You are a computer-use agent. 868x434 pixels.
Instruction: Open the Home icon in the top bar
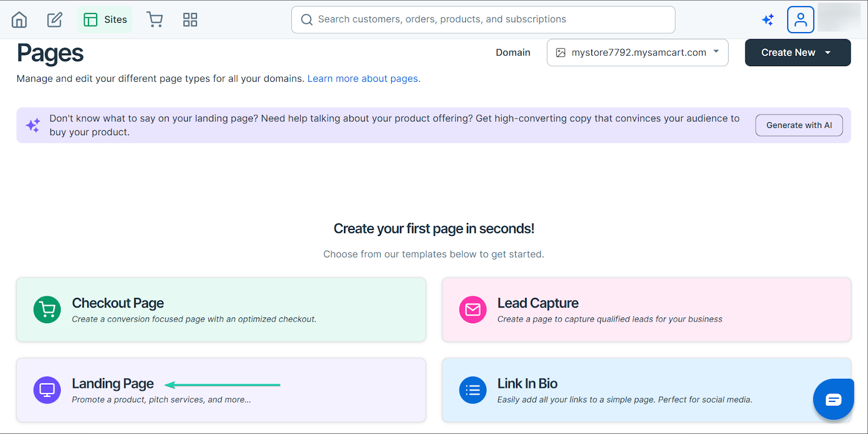tap(20, 20)
